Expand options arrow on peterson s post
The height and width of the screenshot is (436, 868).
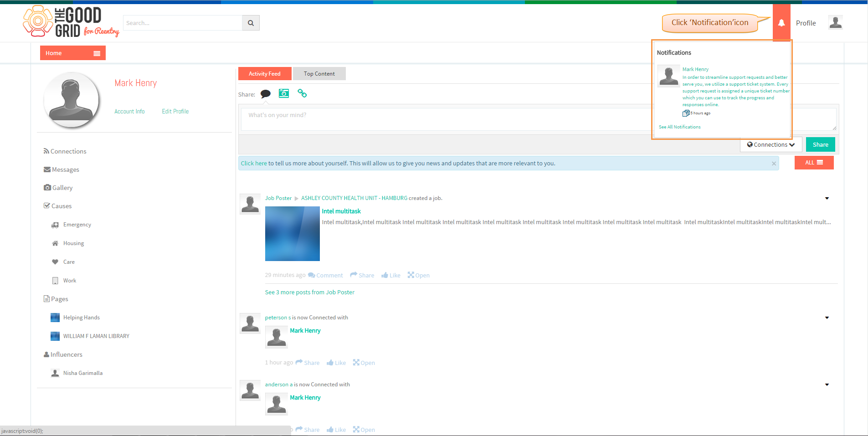[827, 318]
